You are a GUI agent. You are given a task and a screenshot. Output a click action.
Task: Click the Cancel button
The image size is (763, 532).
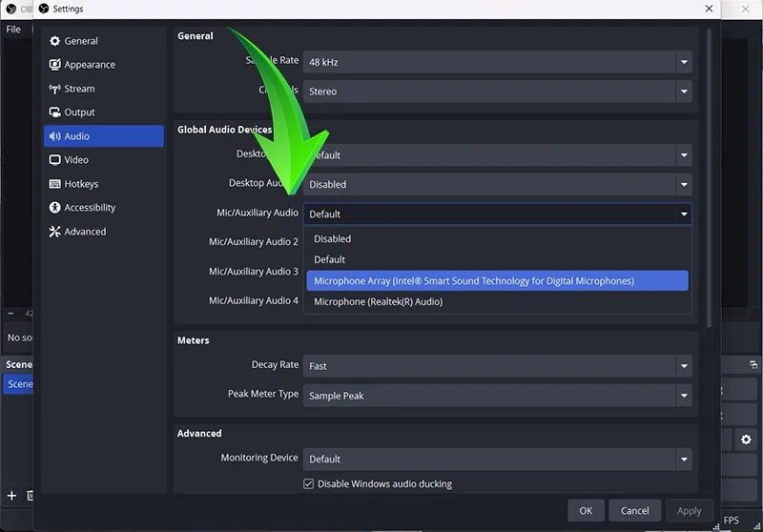click(x=634, y=511)
